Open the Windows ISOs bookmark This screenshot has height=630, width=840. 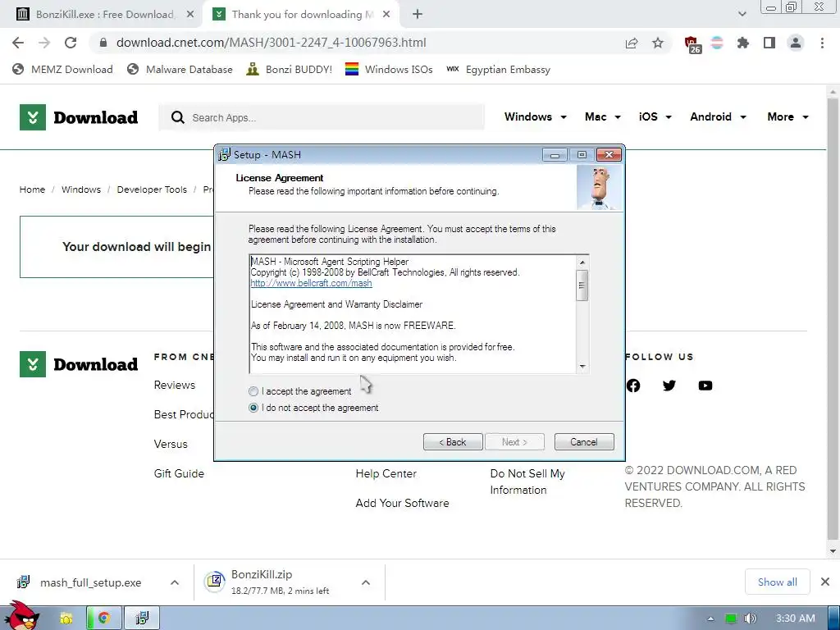(x=389, y=70)
